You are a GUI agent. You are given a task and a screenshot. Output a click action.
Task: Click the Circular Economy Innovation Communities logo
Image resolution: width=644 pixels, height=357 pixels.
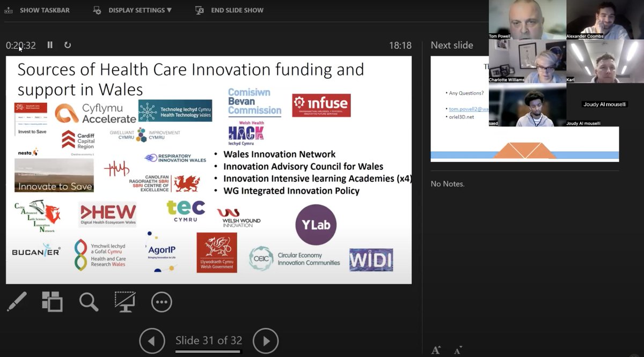tap(294, 258)
